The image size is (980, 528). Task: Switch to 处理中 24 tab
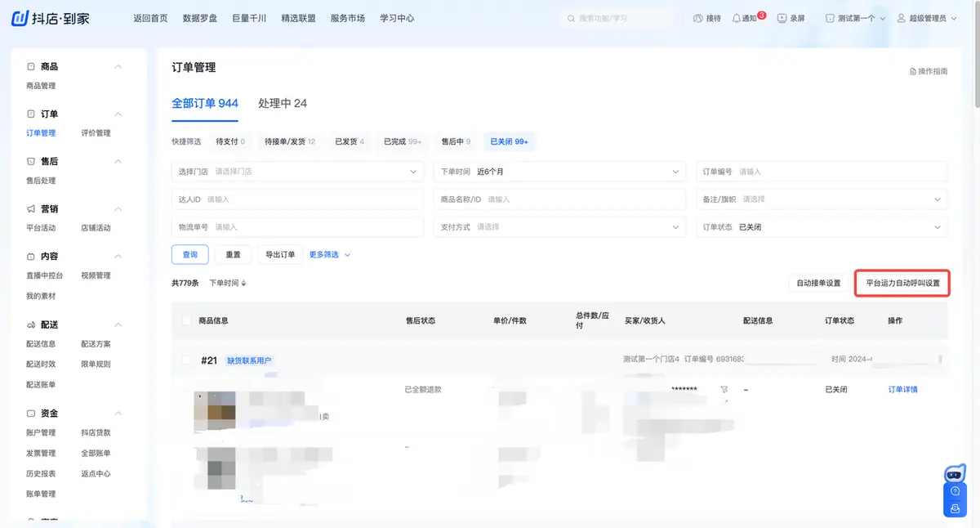pyautogui.click(x=283, y=103)
